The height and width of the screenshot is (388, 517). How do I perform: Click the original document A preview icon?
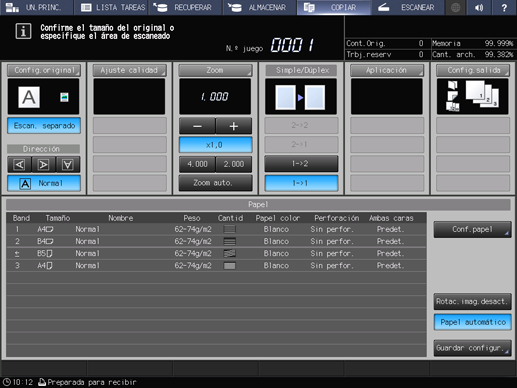click(29, 97)
